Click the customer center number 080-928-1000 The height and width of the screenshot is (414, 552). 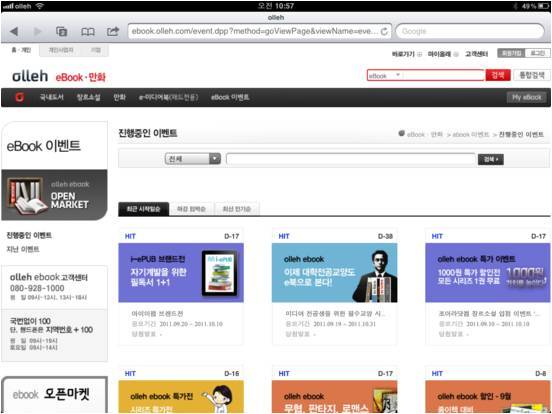point(37,288)
